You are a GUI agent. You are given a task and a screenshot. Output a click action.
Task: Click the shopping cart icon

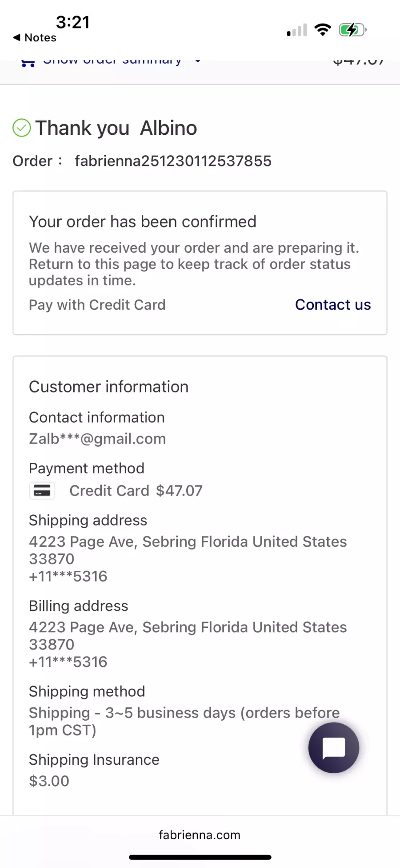pos(28,63)
